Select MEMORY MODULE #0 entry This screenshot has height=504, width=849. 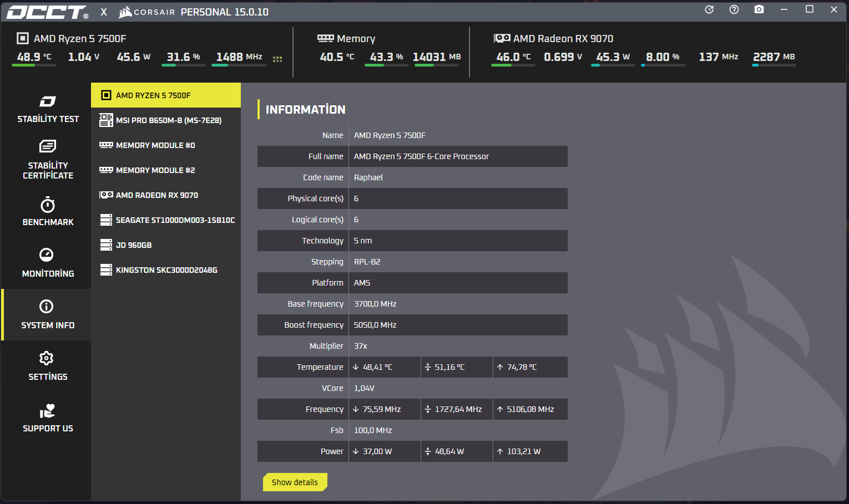pos(166,145)
